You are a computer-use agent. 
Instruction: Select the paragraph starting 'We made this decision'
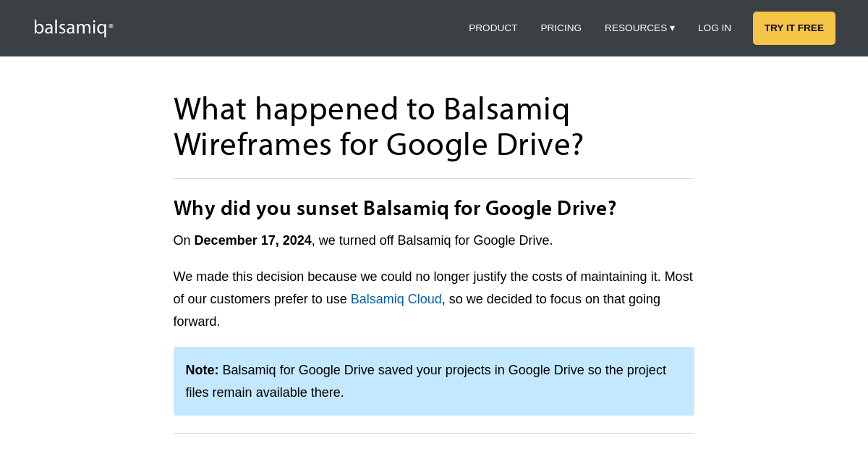[433, 298]
